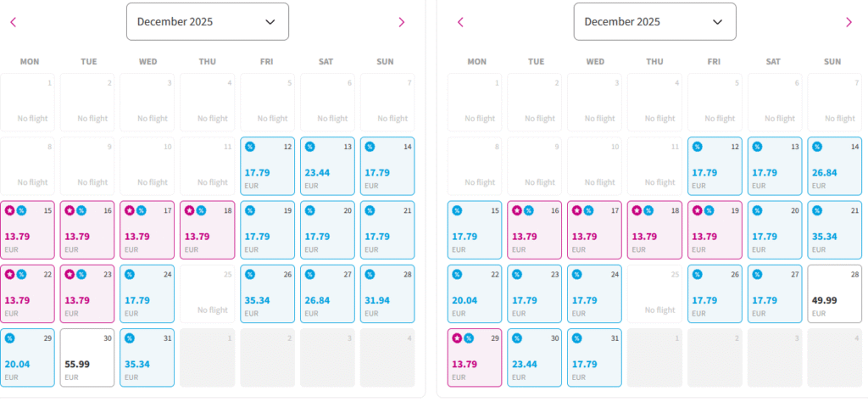The width and height of the screenshot is (868, 402).
Task: Go to next month in left calendar
Action: tap(402, 22)
